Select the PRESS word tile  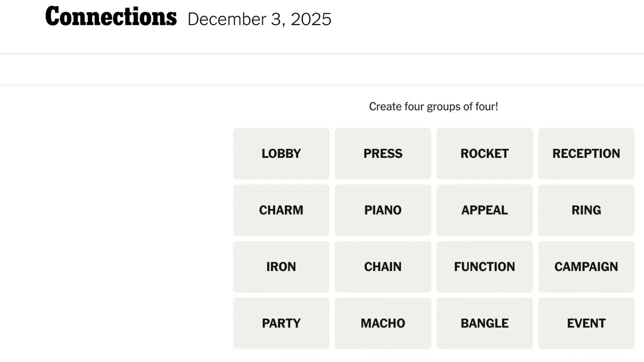coord(383,153)
